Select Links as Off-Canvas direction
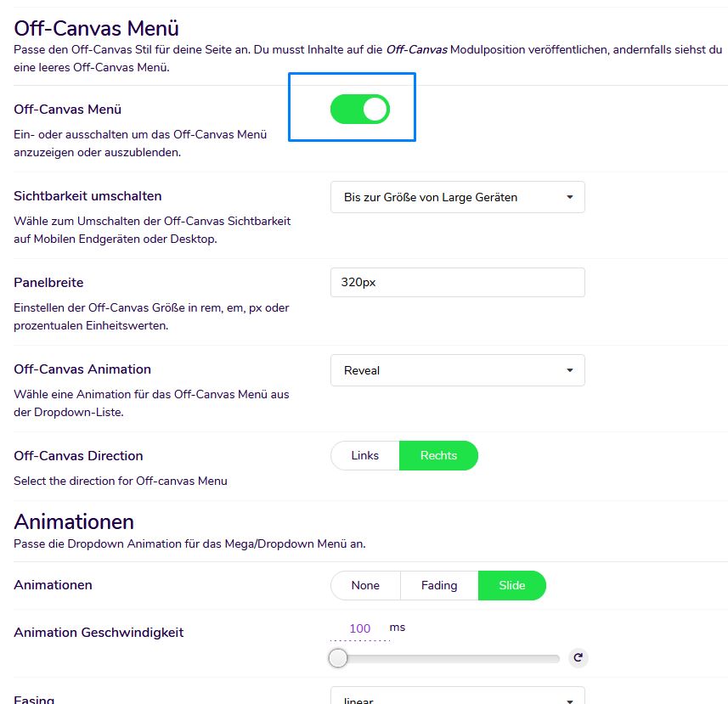Screen dimensions: 728x704 click(x=365, y=455)
